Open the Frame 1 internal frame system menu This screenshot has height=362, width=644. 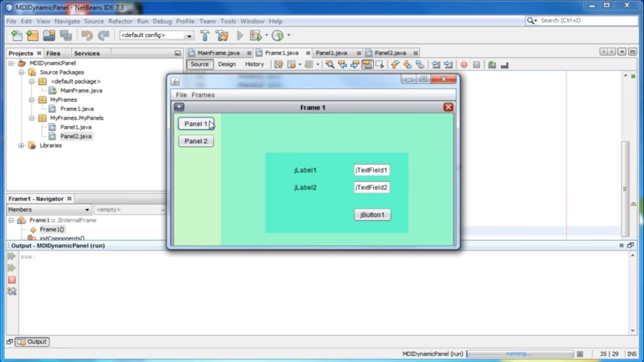coord(179,107)
